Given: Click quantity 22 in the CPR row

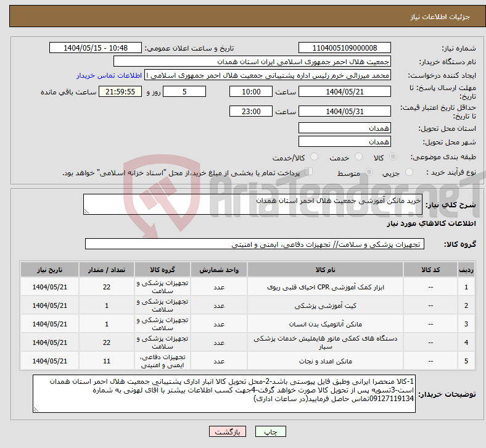Looking at the screenshot, I should (x=107, y=287).
